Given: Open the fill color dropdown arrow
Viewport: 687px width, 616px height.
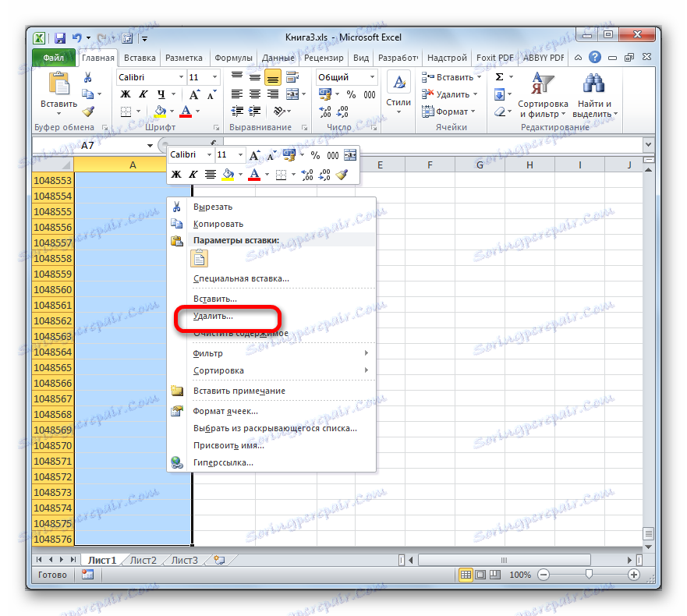Looking at the screenshot, I should [170, 110].
